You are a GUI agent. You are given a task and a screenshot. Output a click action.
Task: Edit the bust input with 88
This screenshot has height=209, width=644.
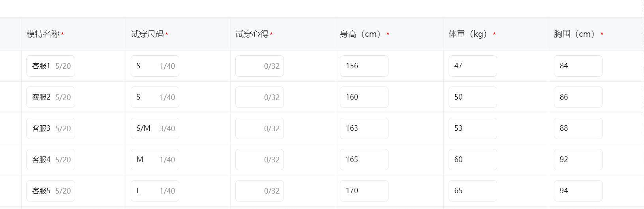(x=578, y=128)
